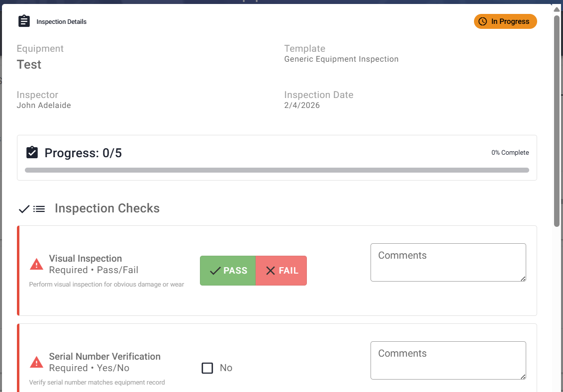Click the Generic Equipment Inspection template name
This screenshot has width=563, height=392.
click(341, 59)
